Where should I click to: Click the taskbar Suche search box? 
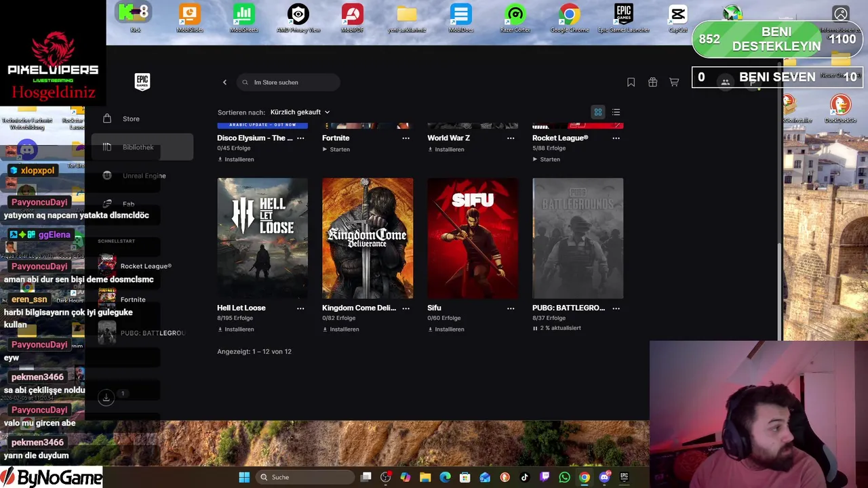304,477
